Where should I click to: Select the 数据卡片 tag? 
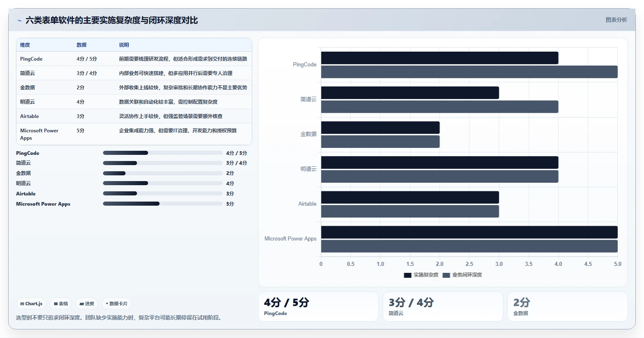[x=116, y=304]
